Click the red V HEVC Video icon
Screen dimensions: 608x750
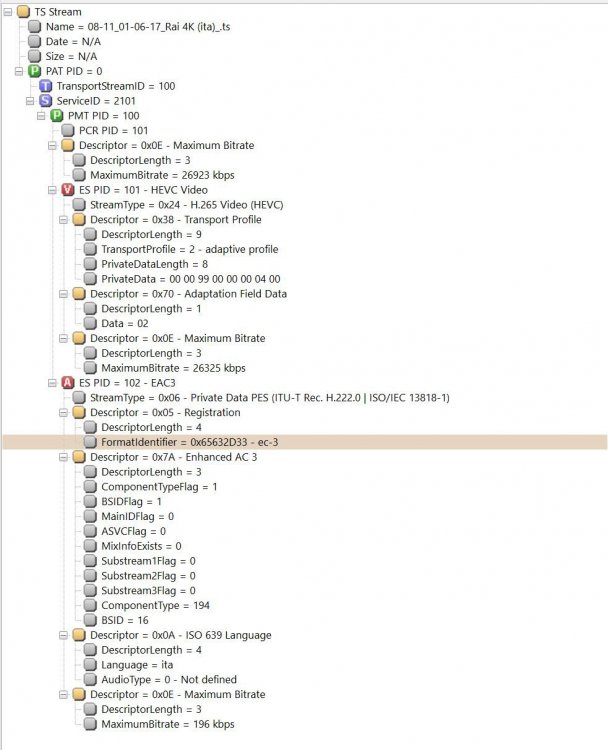point(68,190)
